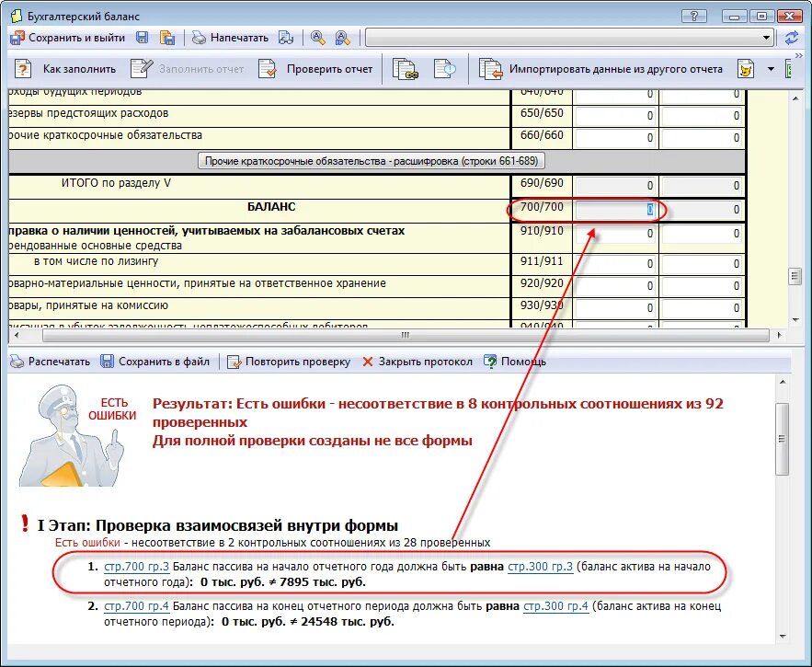Click the document with checkmark icon

click(268, 69)
